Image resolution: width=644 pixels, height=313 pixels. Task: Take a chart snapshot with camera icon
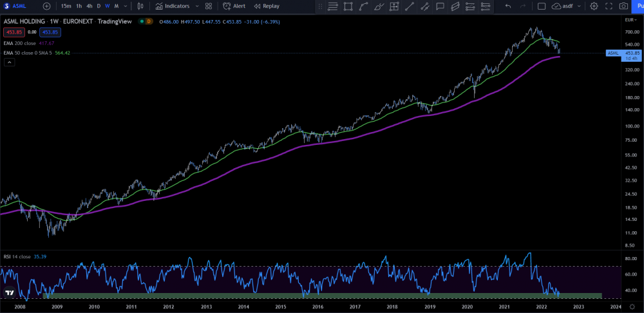pyautogui.click(x=623, y=6)
